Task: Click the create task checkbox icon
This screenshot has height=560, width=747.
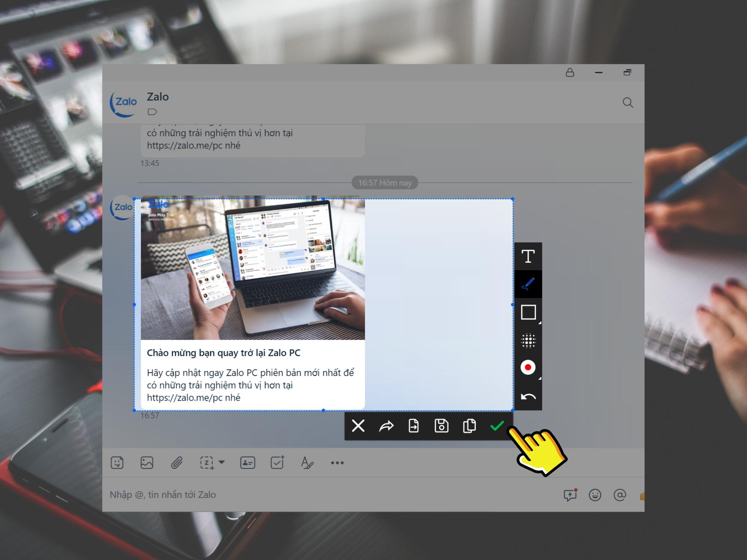Action: [x=277, y=463]
